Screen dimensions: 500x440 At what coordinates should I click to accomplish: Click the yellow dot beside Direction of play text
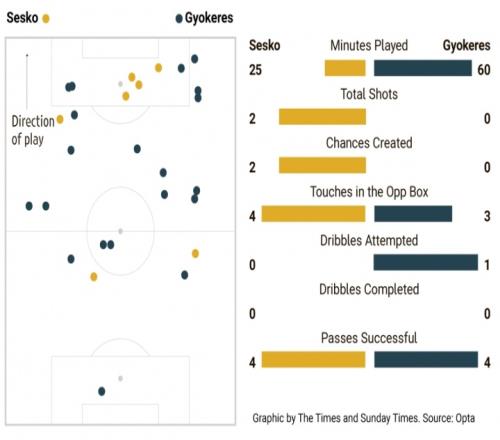[x=60, y=119]
